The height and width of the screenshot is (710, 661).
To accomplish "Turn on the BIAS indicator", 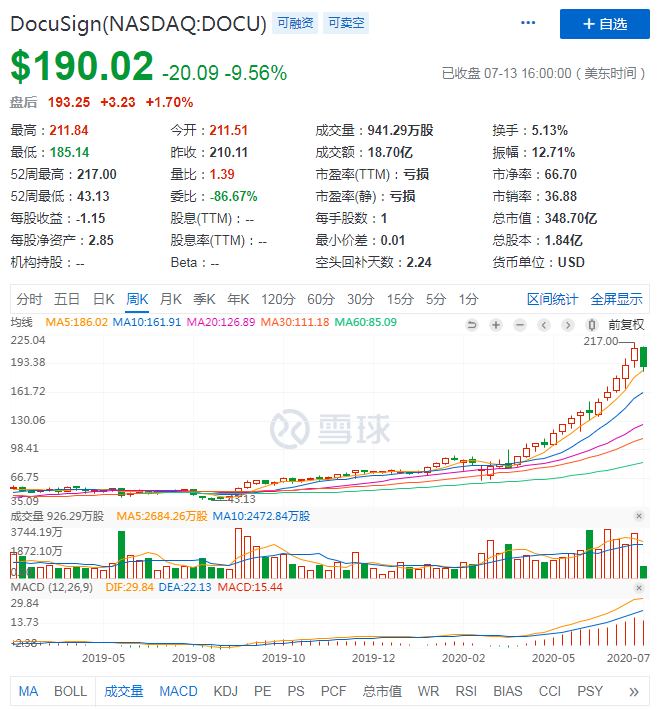I will click(x=508, y=691).
